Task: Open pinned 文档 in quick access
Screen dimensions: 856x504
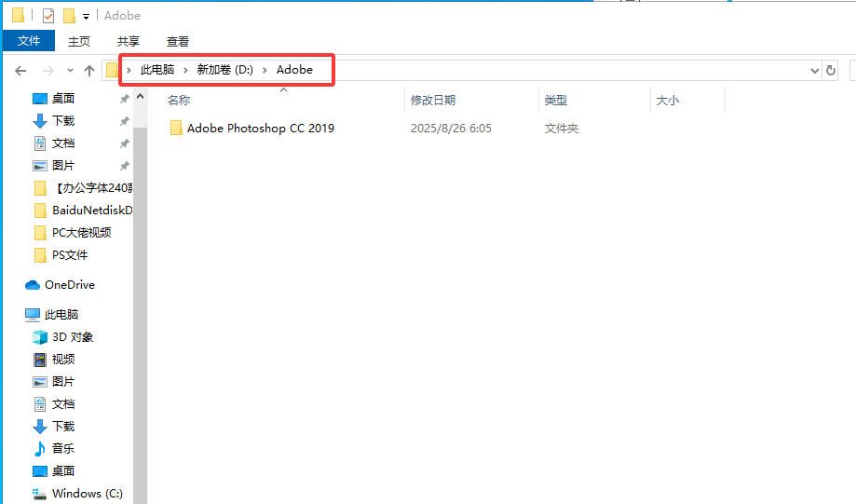Action: point(63,143)
